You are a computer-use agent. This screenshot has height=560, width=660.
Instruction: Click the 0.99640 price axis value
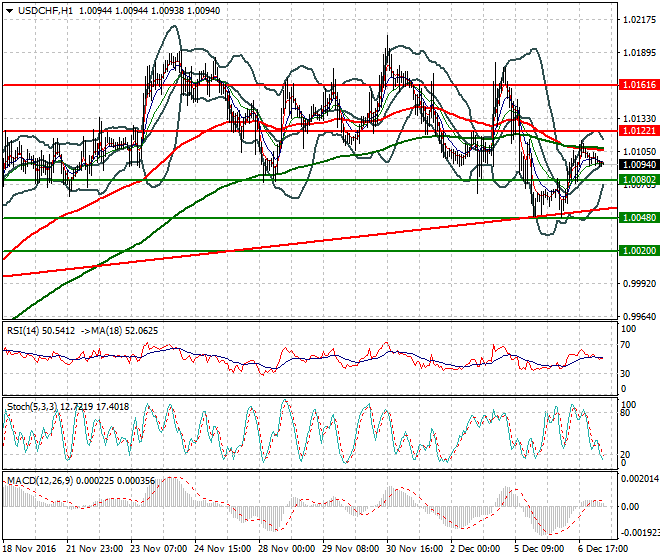click(639, 317)
